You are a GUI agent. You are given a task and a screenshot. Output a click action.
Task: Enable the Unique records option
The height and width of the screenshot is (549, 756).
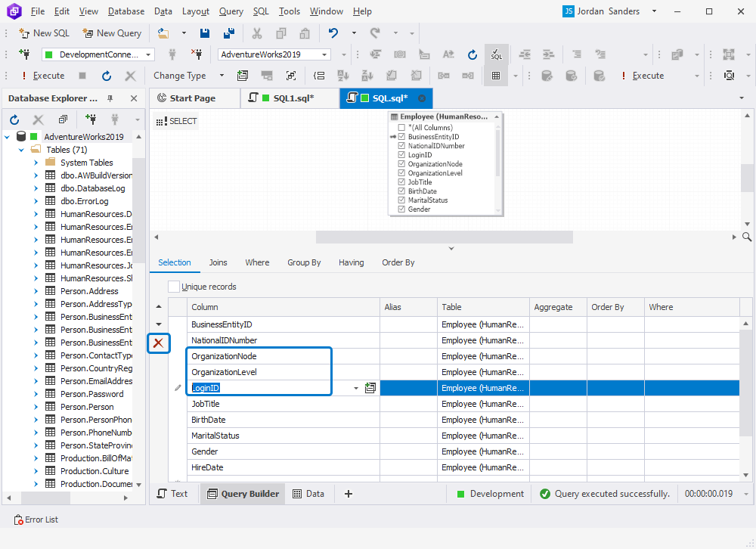[173, 287]
